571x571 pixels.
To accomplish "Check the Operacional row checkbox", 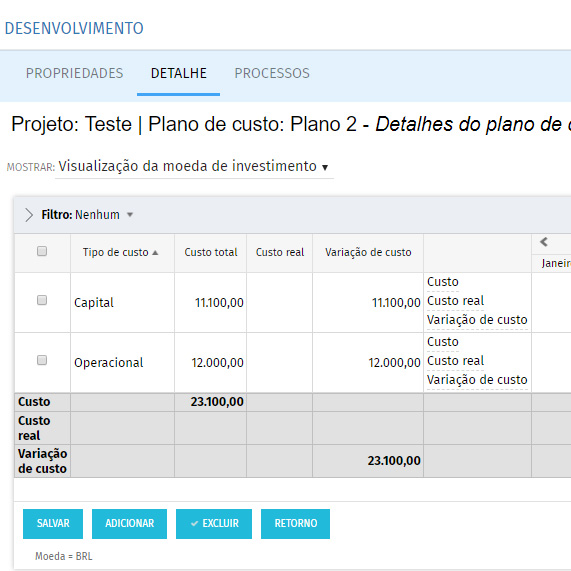I will pyautogui.click(x=42, y=360).
